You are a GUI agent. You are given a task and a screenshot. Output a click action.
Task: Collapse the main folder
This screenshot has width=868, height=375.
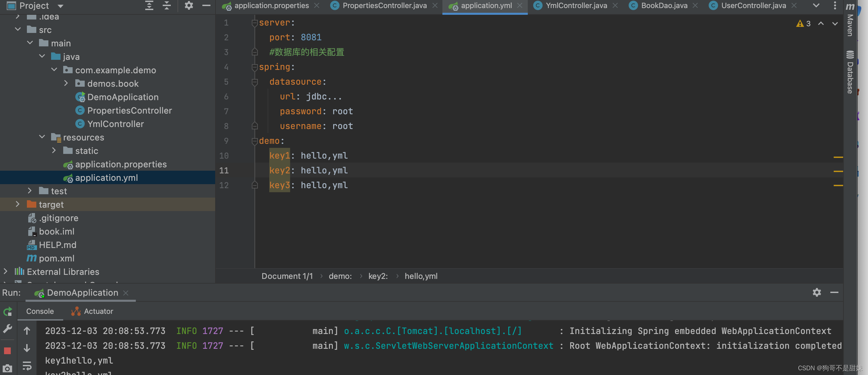click(x=30, y=43)
